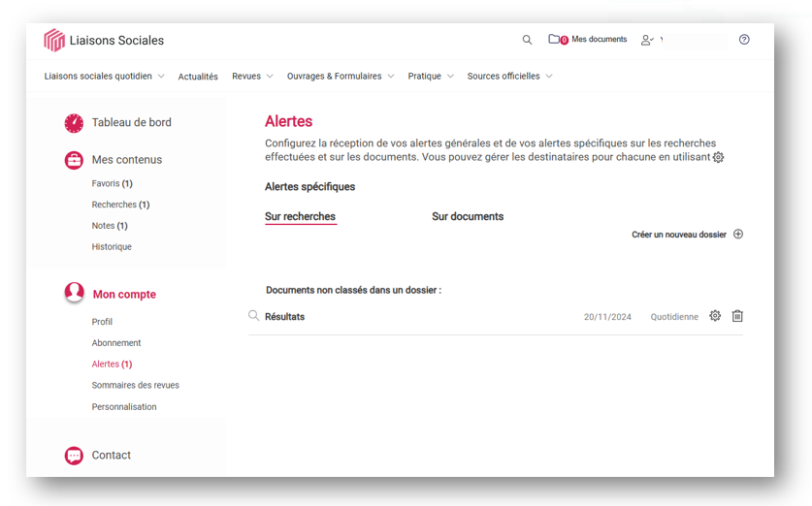Open the Actualités menu item
812x506 pixels.
[x=198, y=77]
